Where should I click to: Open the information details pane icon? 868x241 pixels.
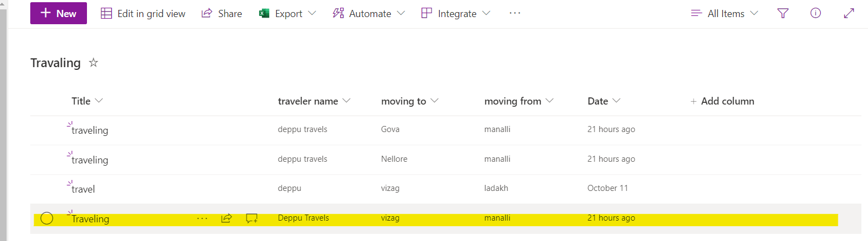pos(816,13)
